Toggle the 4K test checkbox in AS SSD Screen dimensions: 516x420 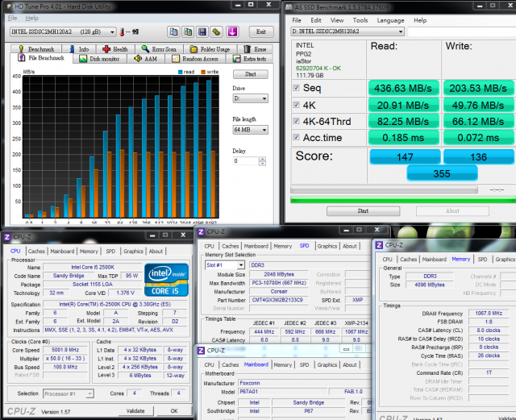pyautogui.click(x=296, y=105)
